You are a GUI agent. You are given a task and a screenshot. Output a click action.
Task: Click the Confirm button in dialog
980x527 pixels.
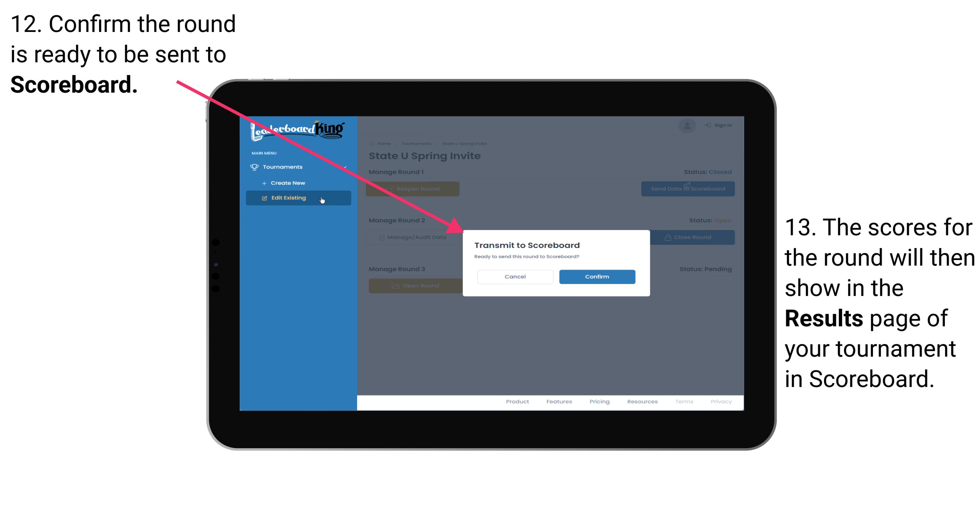[595, 276]
